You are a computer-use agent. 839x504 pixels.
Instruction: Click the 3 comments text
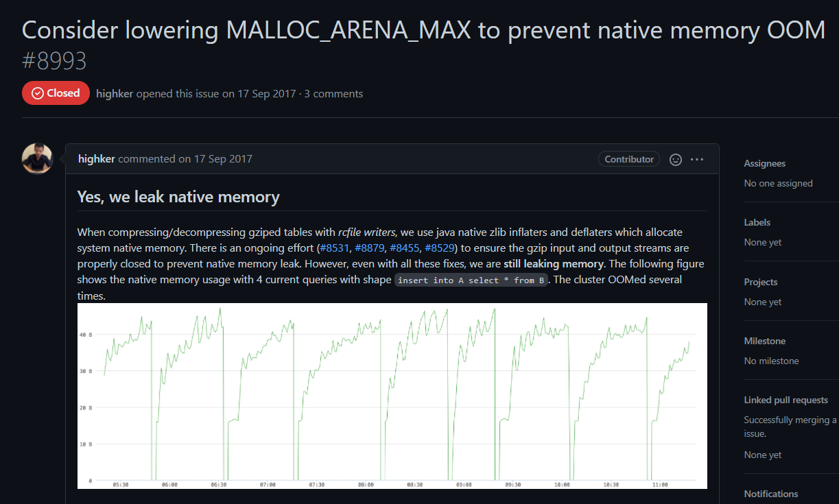pyautogui.click(x=333, y=93)
